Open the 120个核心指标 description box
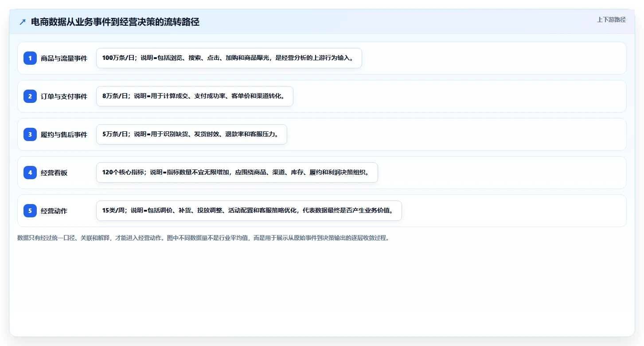 coord(237,173)
